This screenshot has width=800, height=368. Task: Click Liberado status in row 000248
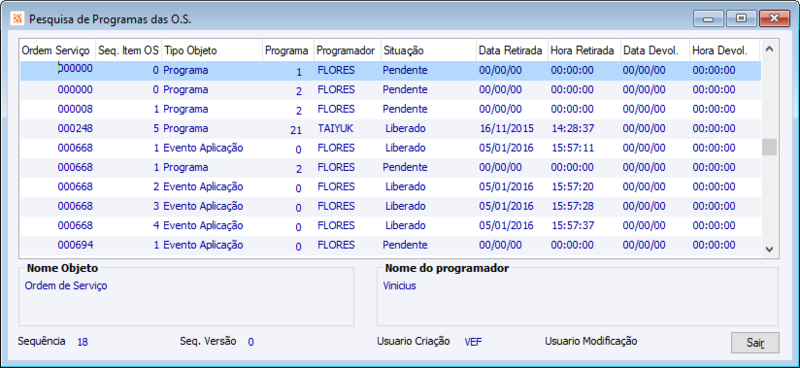(405, 129)
